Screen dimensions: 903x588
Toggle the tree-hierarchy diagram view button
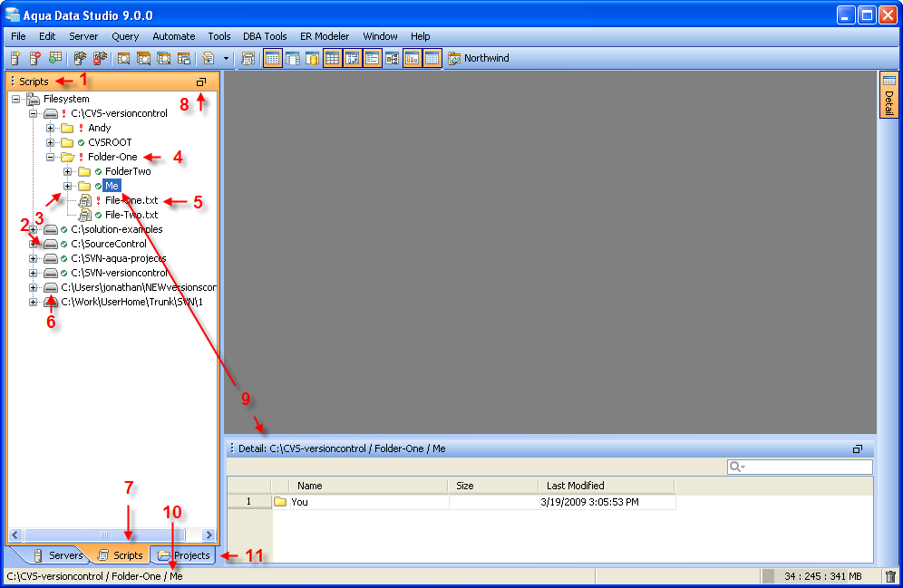point(393,58)
